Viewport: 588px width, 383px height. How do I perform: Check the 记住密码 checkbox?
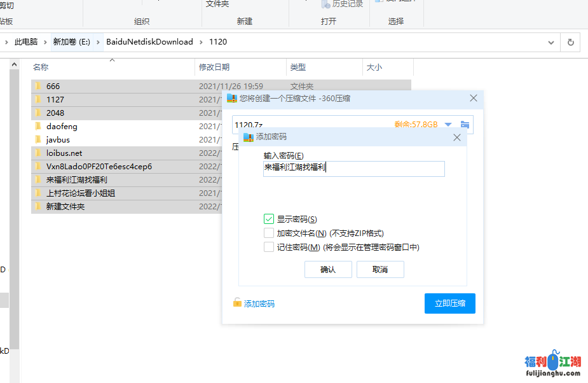(269, 247)
